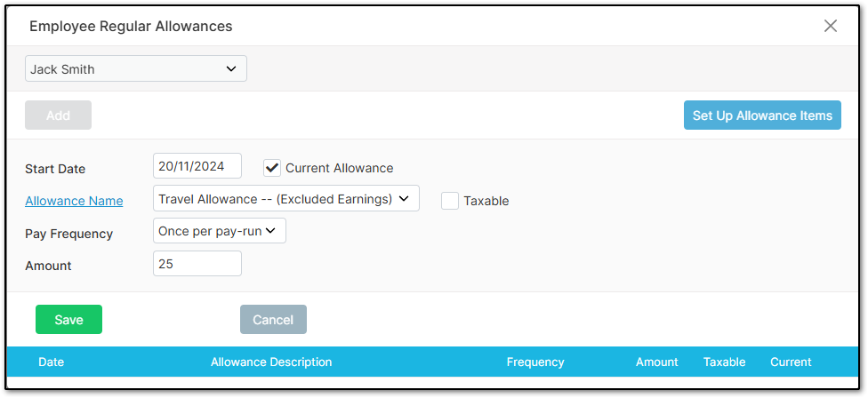The image size is (868, 398).
Task: Cancel the allowance entry
Action: [x=273, y=320]
